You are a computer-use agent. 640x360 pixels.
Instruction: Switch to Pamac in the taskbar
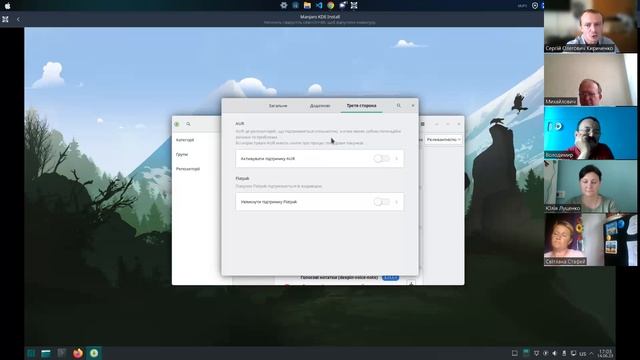click(x=94, y=353)
